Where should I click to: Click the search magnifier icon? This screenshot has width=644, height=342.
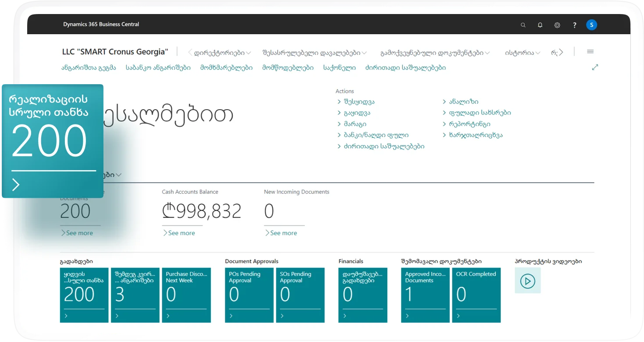click(523, 25)
